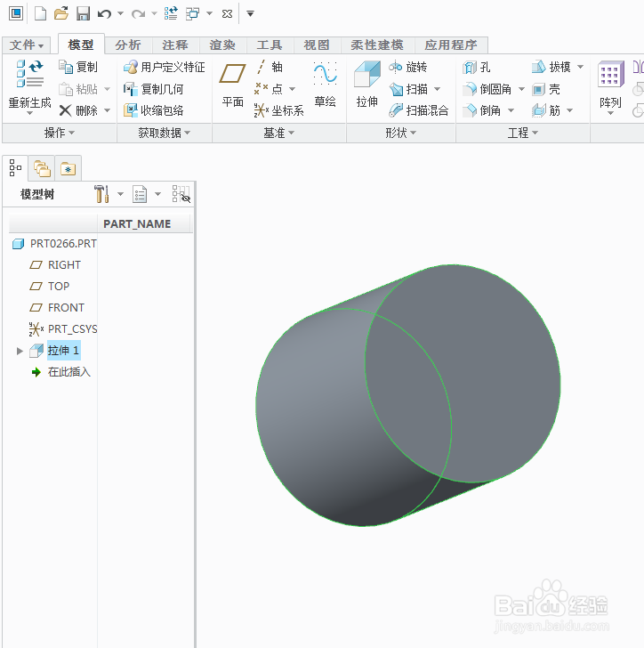Click the Insert Here (在此插入) marker
The image size is (644, 648).
pos(61,372)
